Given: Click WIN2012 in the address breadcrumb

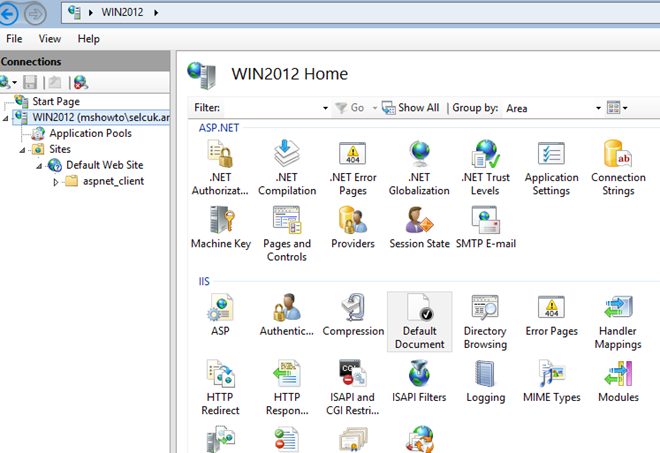Looking at the screenshot, I should pos(122,12).
